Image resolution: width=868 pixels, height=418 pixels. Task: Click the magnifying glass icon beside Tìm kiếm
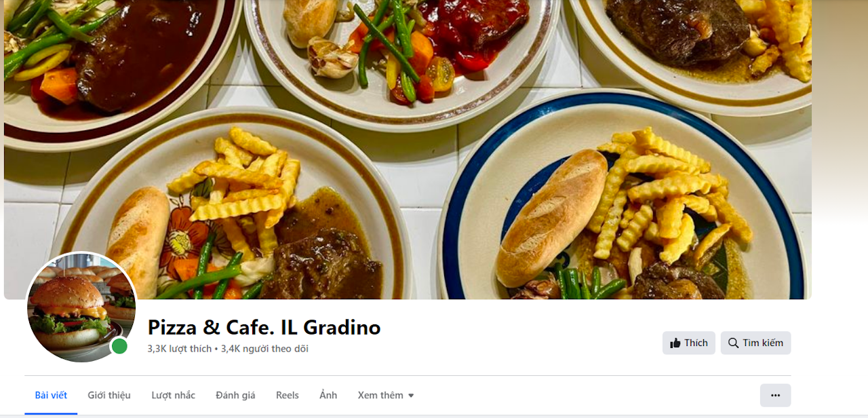[733, 343]
